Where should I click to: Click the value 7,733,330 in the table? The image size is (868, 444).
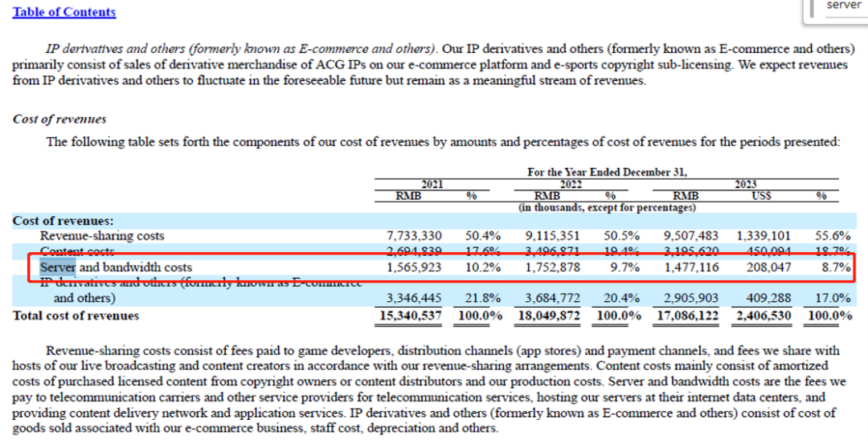414,235
